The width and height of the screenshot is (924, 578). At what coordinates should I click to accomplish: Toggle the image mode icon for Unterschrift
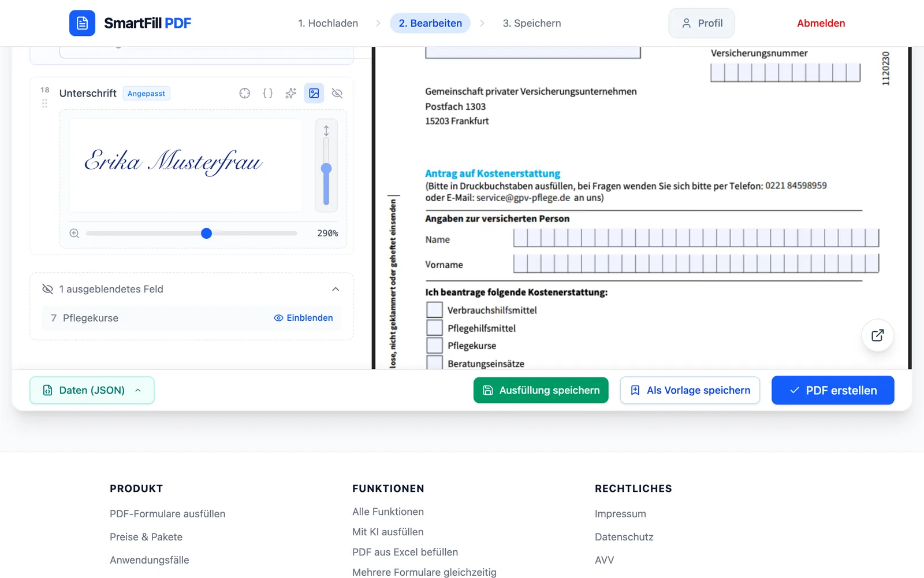(314, 93)
